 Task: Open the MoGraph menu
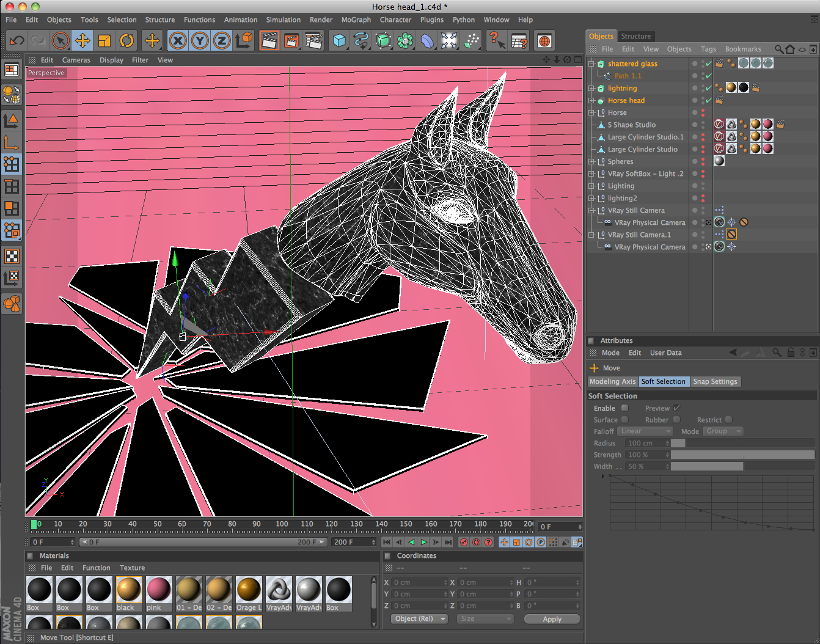pyautogui.click(x=356, y=20)
